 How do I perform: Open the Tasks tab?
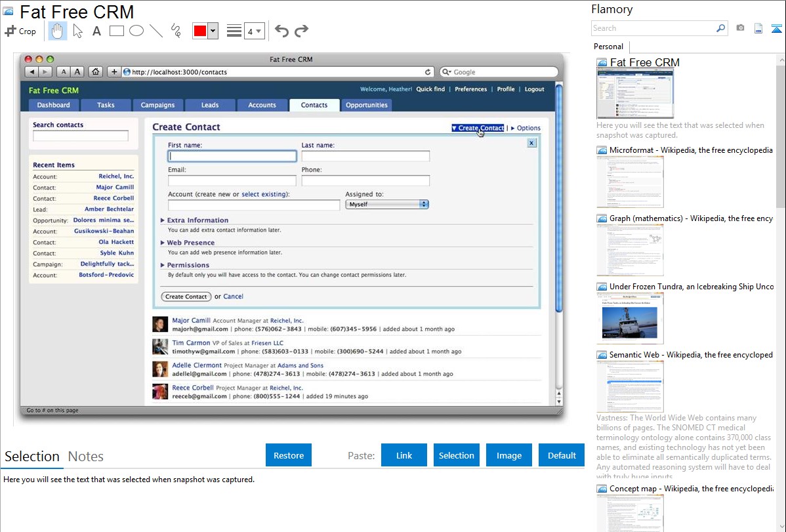[x=106, y=105]
